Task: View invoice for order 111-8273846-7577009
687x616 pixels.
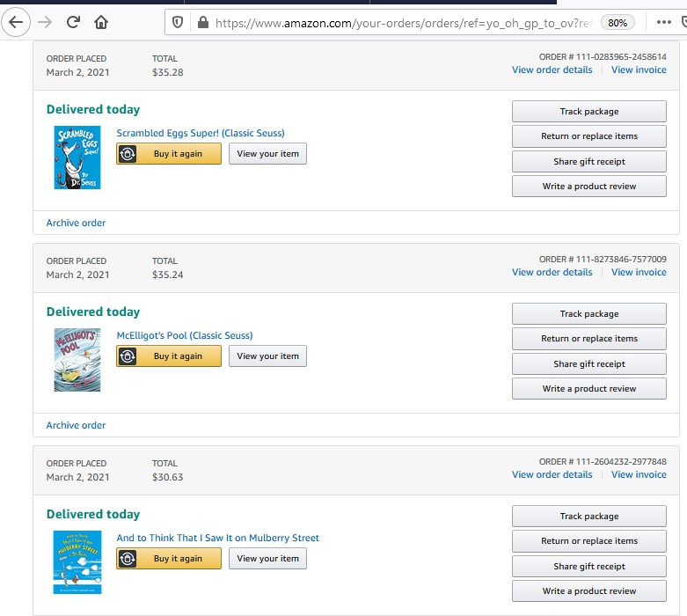Action: pos(639,272)
